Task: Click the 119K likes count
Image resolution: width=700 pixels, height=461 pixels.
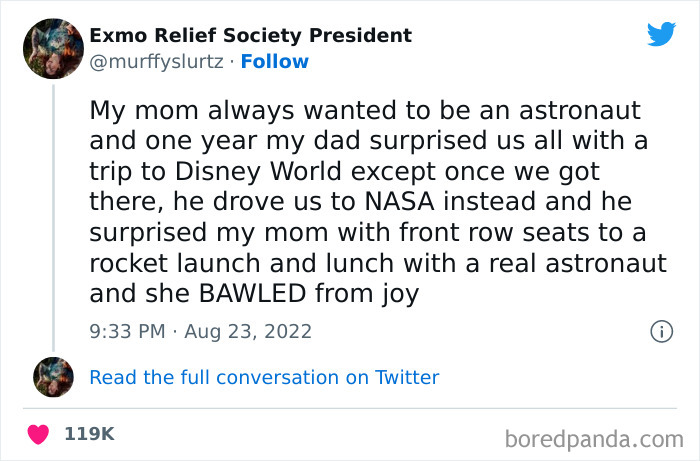Action: [89, 434]
